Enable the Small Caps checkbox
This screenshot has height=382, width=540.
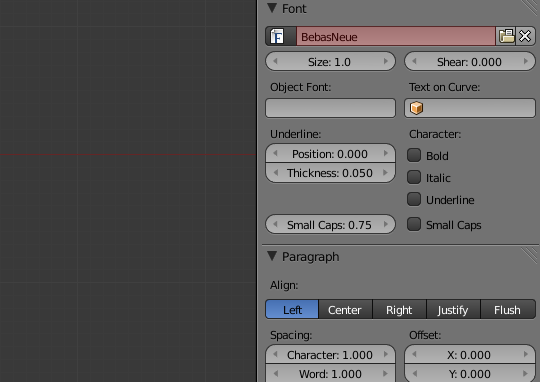point(414,224)
